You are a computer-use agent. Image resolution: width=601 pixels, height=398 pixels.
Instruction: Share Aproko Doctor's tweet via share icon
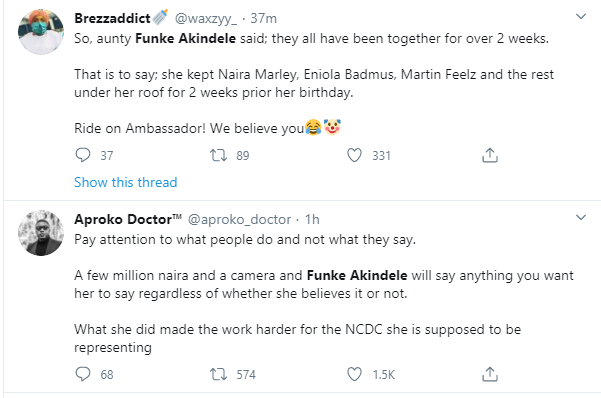coord(490,374)
